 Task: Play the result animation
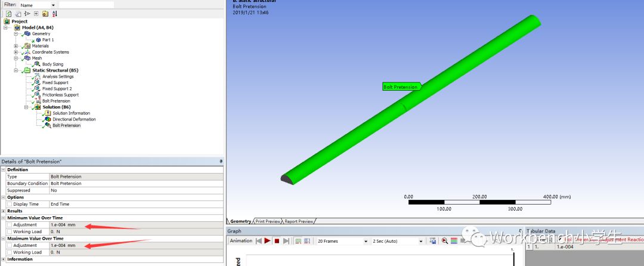click(267, 241)
